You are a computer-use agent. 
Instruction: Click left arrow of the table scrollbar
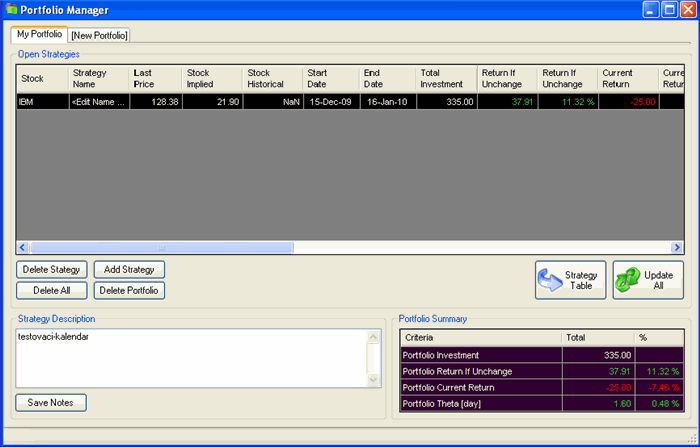coord(23,247)
